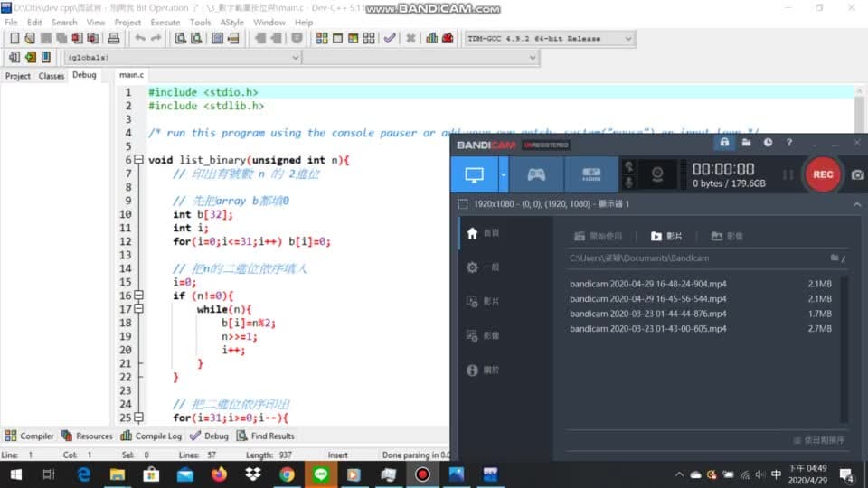Image resolution: width=868 pixels, height=488 pixels.
Task: Open the Execute menu
Action: click(x=165, y=22)
